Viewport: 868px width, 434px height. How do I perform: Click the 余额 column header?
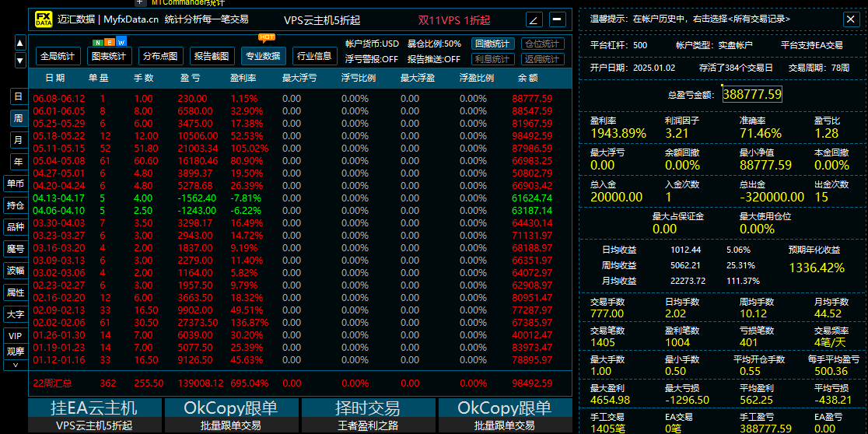[x=528, y=78]
